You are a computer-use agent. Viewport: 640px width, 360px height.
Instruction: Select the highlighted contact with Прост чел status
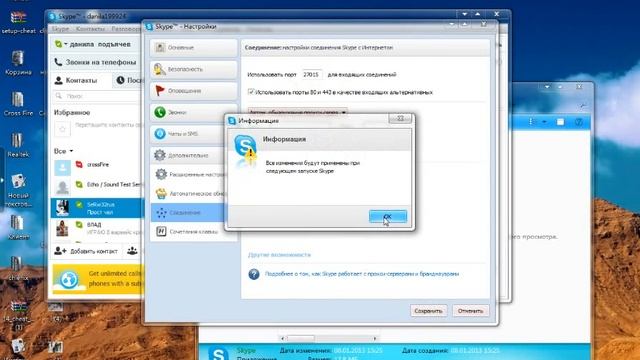tap(97, 208)
